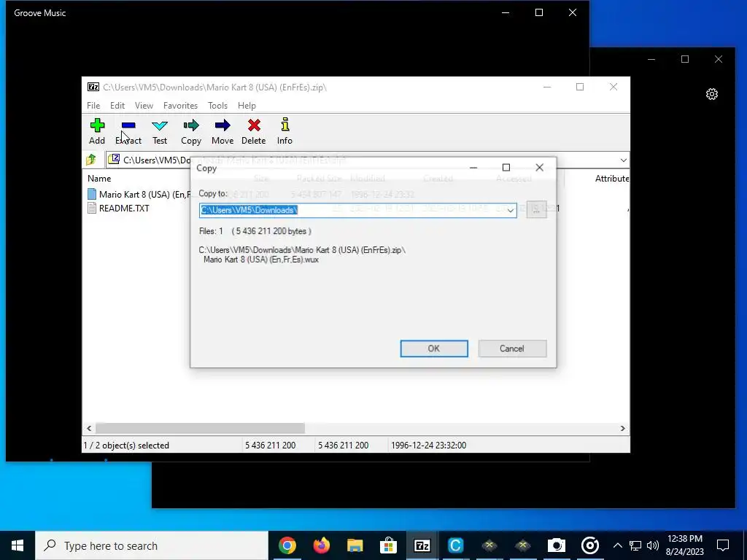Go up one folder level icon
Image resolution: width=747 pixels, height=560 pixels.
point(91,160)
